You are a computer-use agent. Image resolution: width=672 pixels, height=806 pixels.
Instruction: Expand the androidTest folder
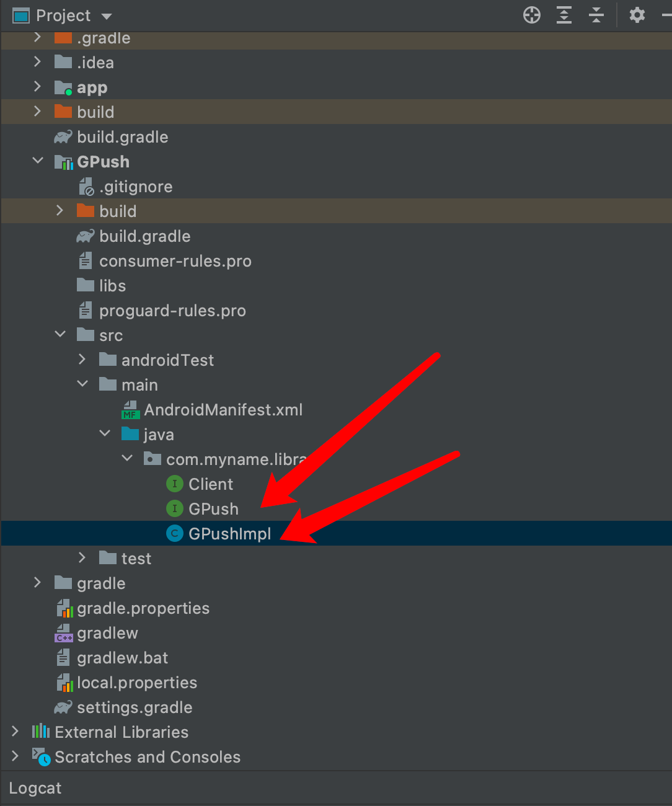[82, 360]
